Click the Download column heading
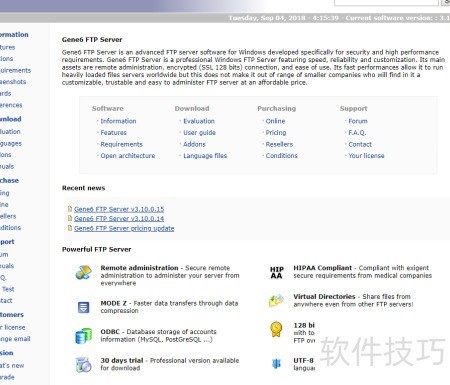The image size is (450, 385). 192,108
